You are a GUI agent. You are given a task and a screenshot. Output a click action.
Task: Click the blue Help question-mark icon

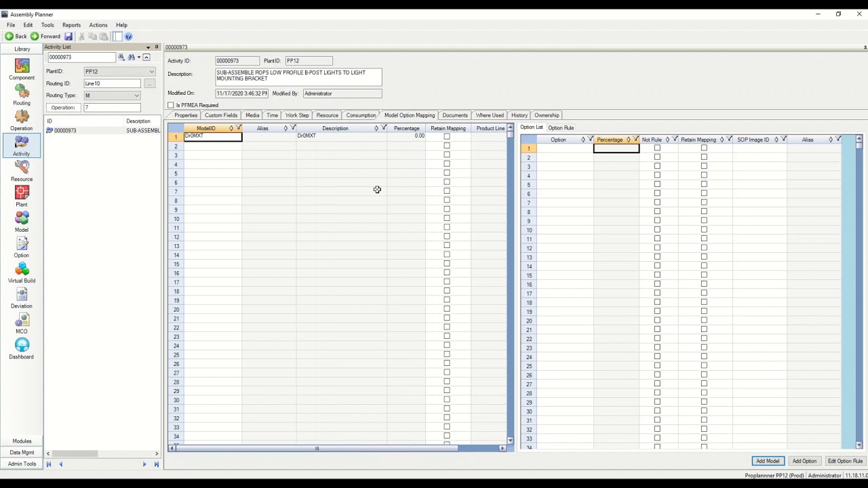click(129, 37)
